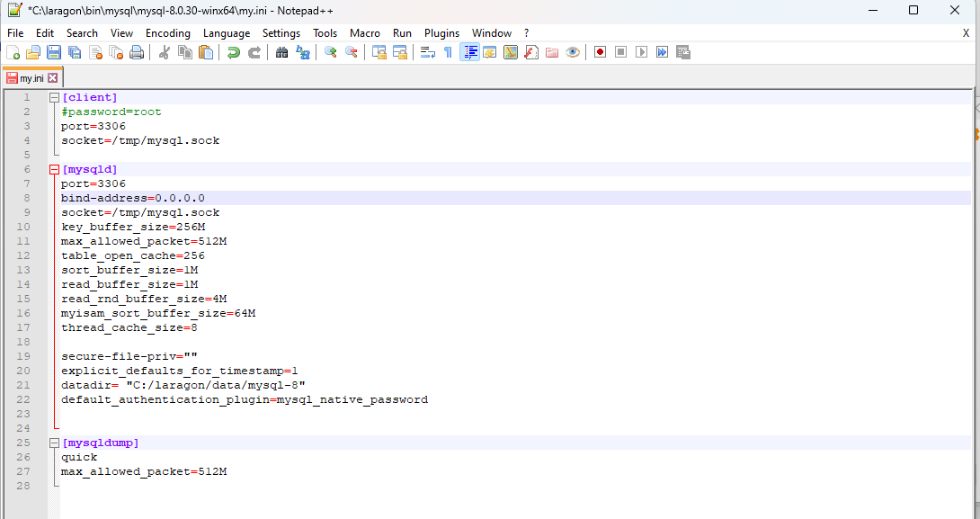This screenshot has width=980, height=519.
Task: Collapse the [client] section fold marker
Action: [54, 97]
